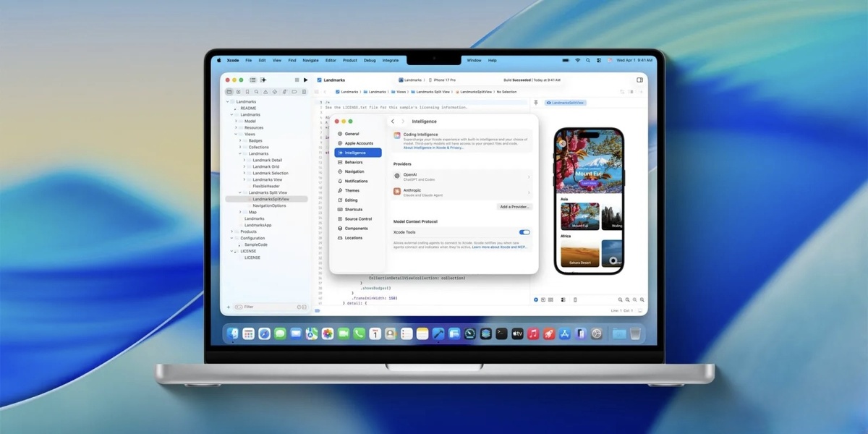Toggle Xcode Tools under Model Context Protocol
This screenshot has width=868, height=434.
(x=524, y=232)
